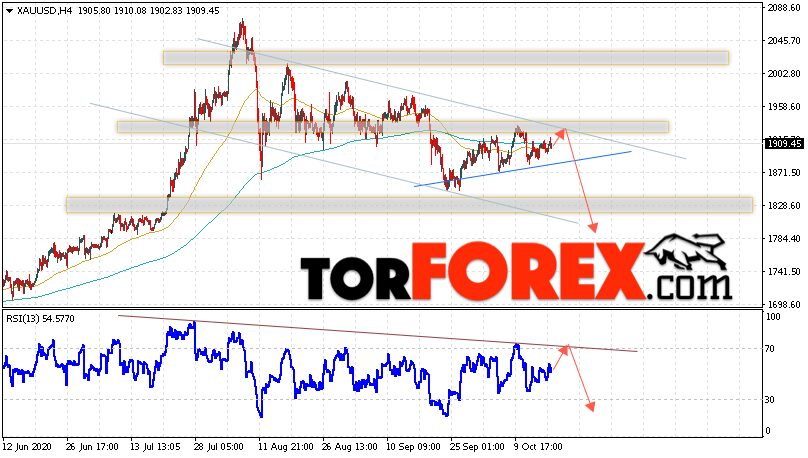
Task: Select the brown descending RSI trendline
Action: [x=378, y=333]
